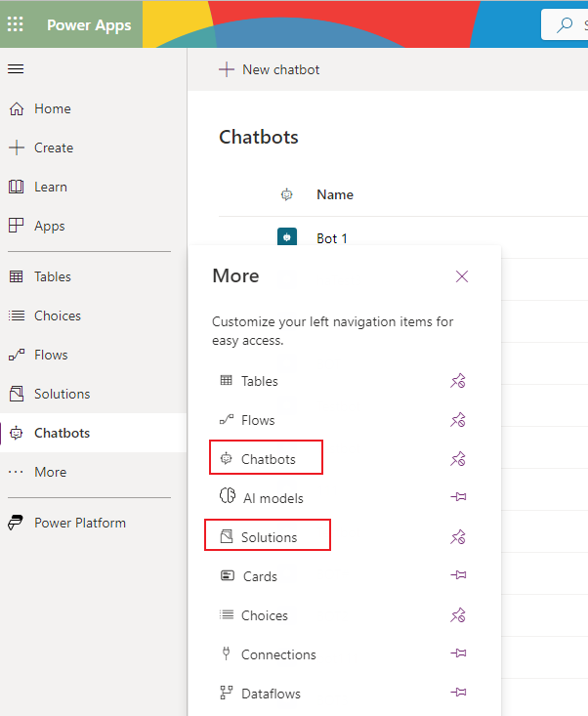Close the More panel
The width and height of the screenshot is (588, 716).
(462, 276)
